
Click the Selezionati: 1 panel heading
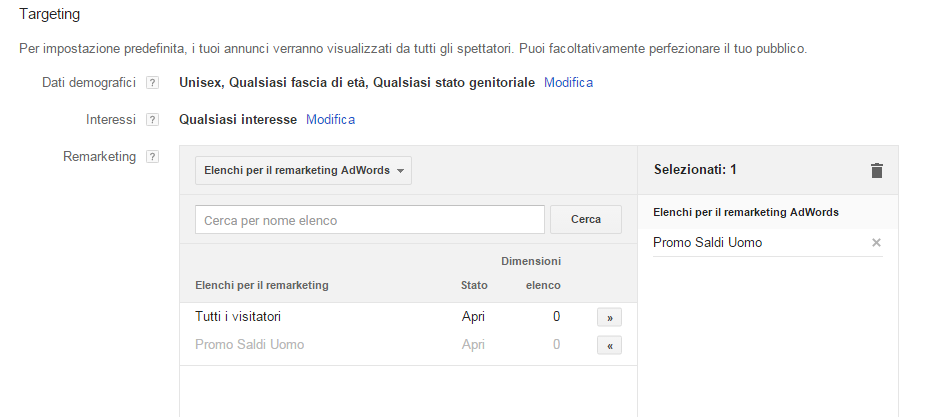(695, 170)
